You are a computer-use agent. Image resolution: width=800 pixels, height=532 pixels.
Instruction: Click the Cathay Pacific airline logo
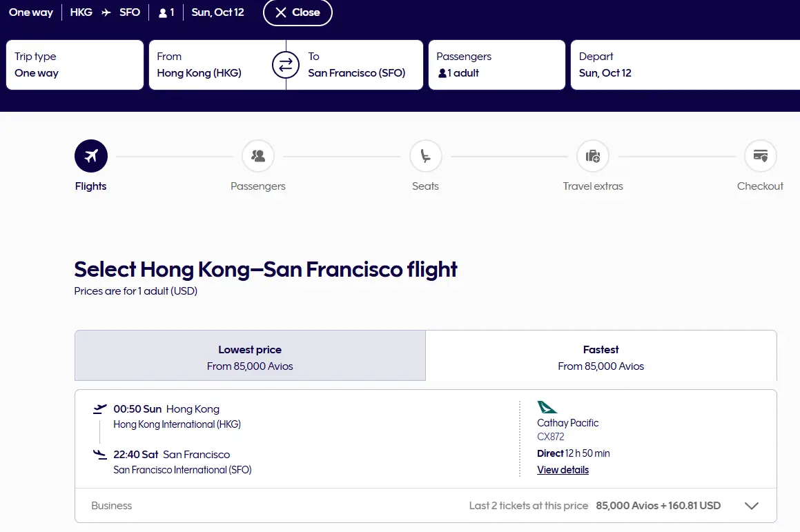tap(547, 407)
